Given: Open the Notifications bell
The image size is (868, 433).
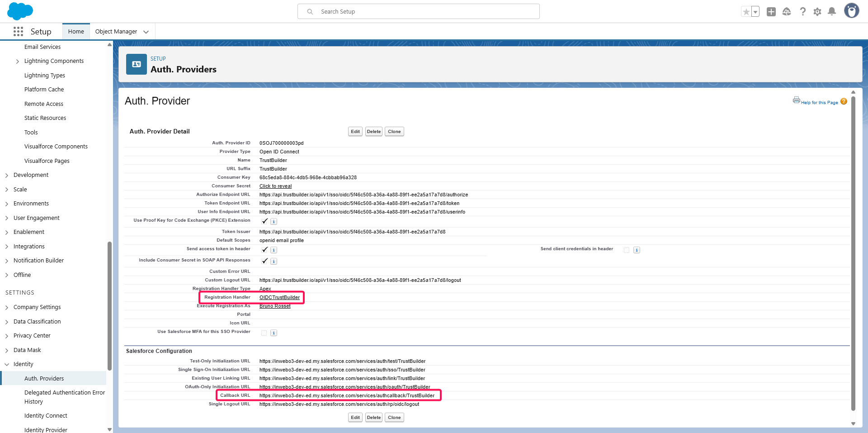Looking at the screenshot, I should tap(832, 12).
